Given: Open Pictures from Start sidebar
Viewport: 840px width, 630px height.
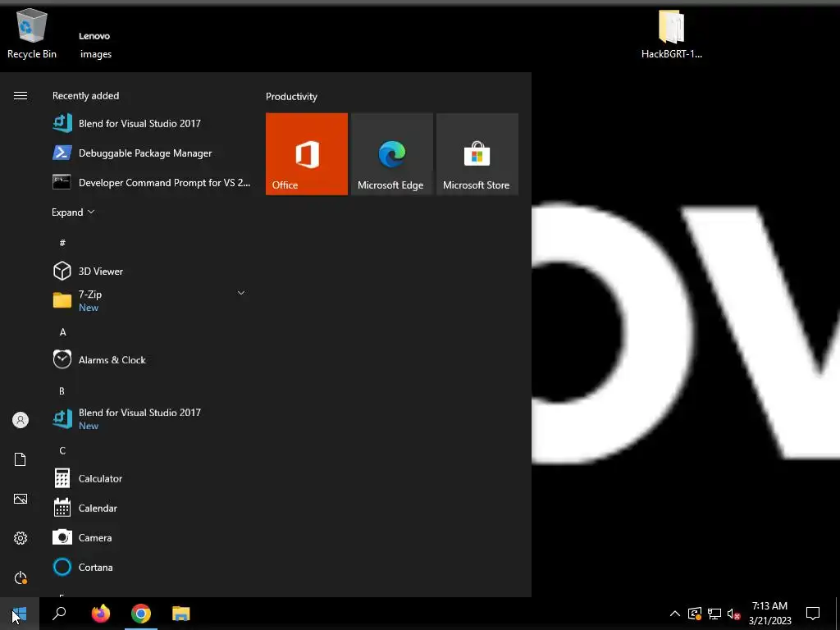Looking at the screenshot, I should click(x=21, y=499).
